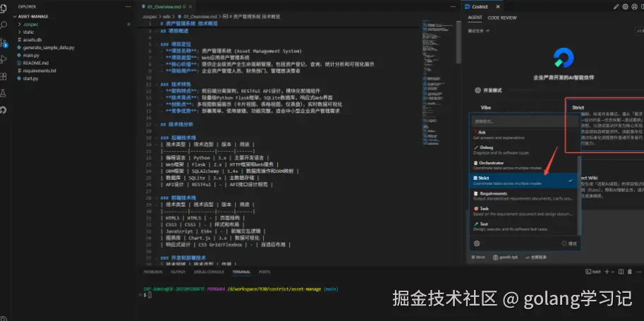644x321 pixels.
Task: Choose Test mode in mode list
Action: point(523,226)
